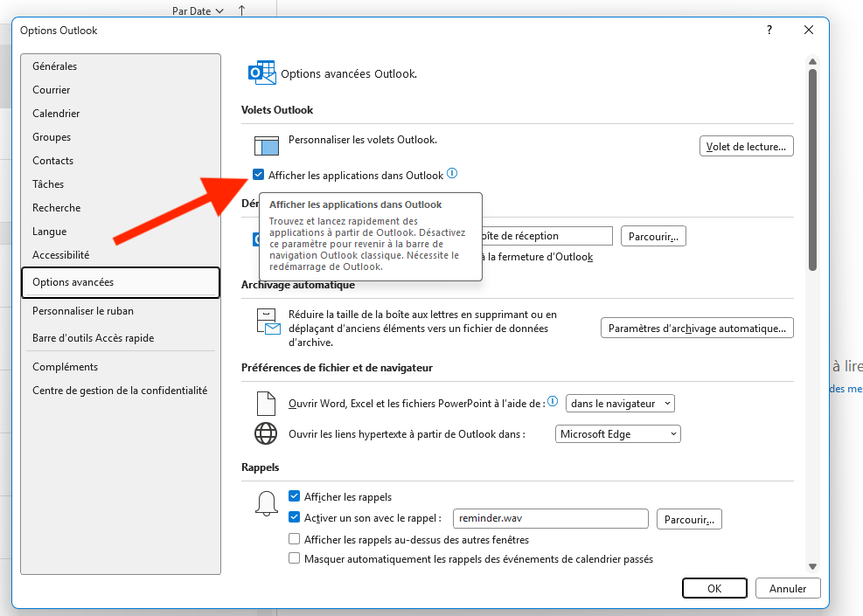Select the Contacts category
863x616 pixels.
[121, 161]
